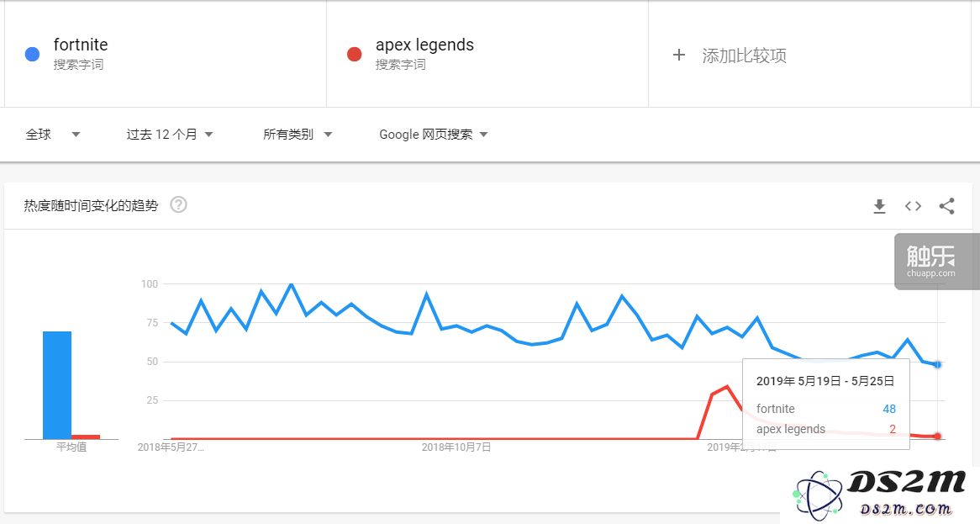Expand the 过去 12 个月 time range dropdown
Image resolution: width=980 pixels, height=524 pixels.
[170, 135]
